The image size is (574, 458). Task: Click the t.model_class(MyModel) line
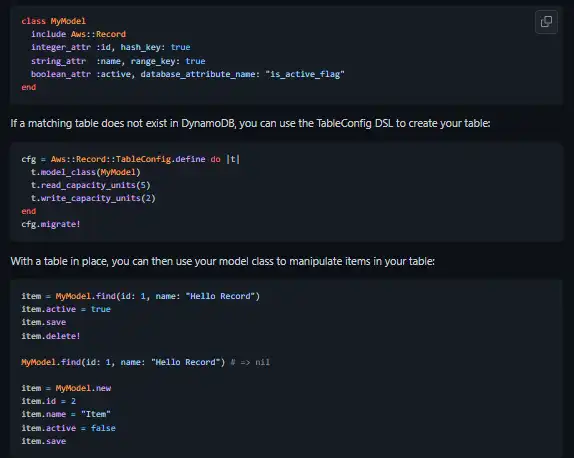[86, 172]
